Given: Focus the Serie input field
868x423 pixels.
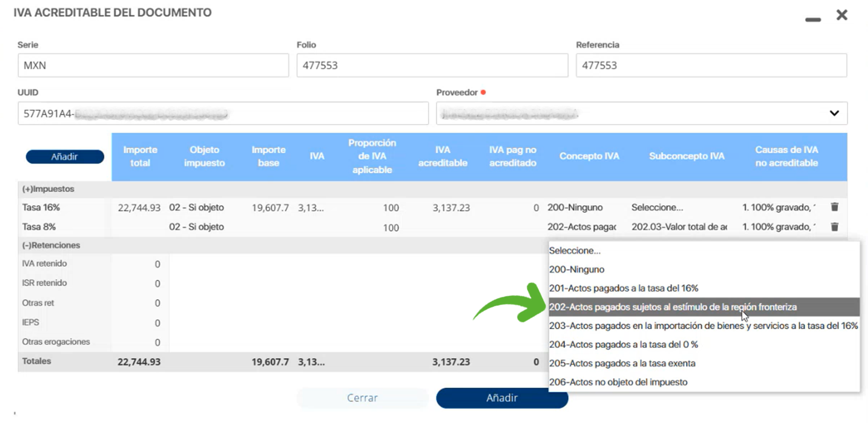Looking at the screenshot, I should [153, 65].
